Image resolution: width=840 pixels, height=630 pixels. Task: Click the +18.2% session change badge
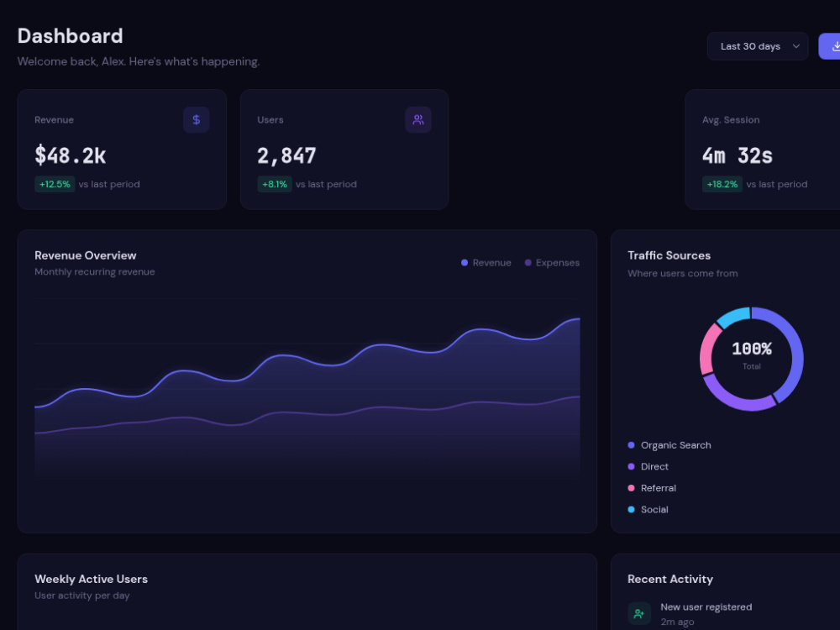(x=722, y=184)
